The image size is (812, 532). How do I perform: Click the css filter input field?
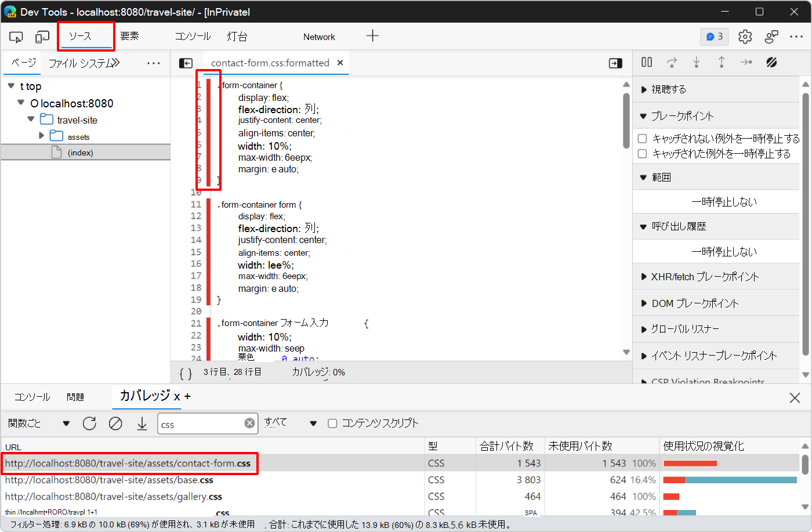coord(200,424)
